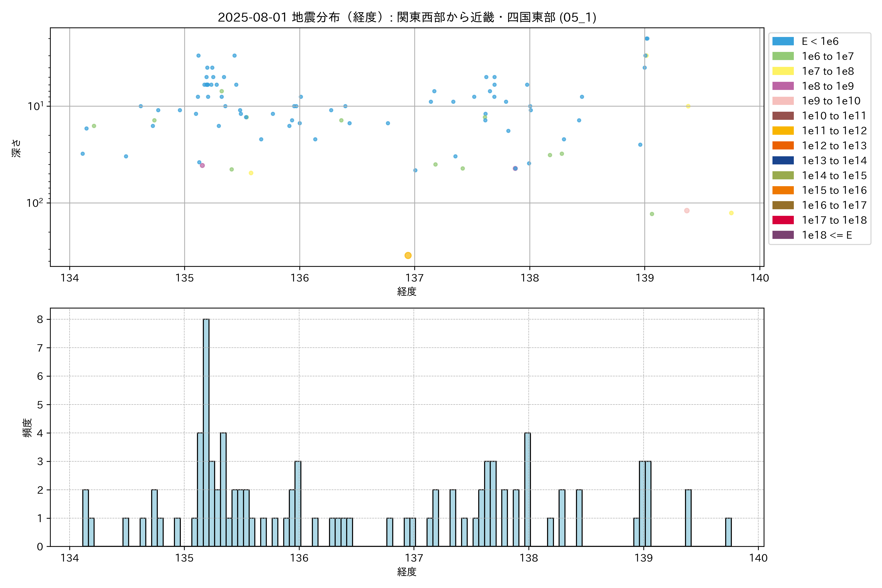882x588 pixels.
Task: Click the large orange scatter point near longitude 137
Action: tap(408, 255)
